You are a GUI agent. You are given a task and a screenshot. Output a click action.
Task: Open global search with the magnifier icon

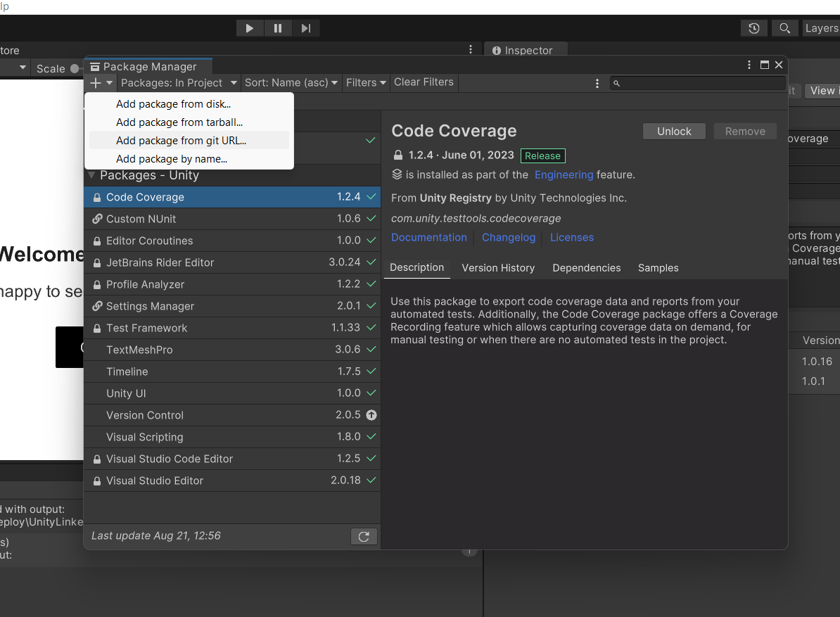coord(785,28)
